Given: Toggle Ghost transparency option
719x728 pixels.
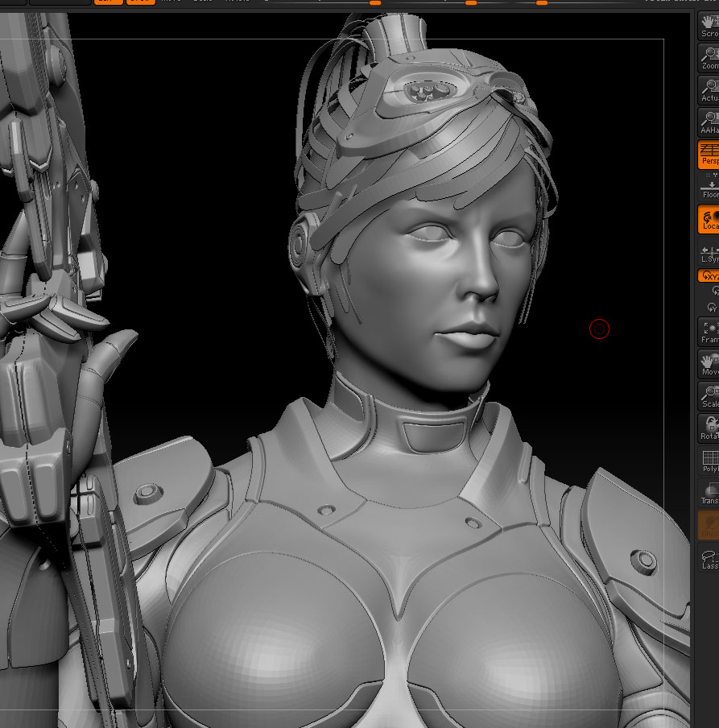Looking at the screenshot, I should 709,526.
